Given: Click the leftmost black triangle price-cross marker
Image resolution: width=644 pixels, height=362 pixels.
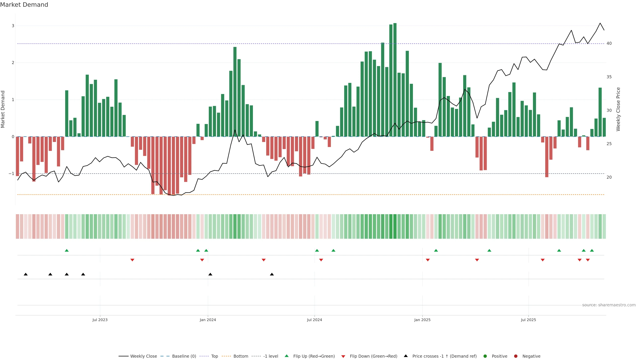Looking at the screenshot, I should (25, 274).
